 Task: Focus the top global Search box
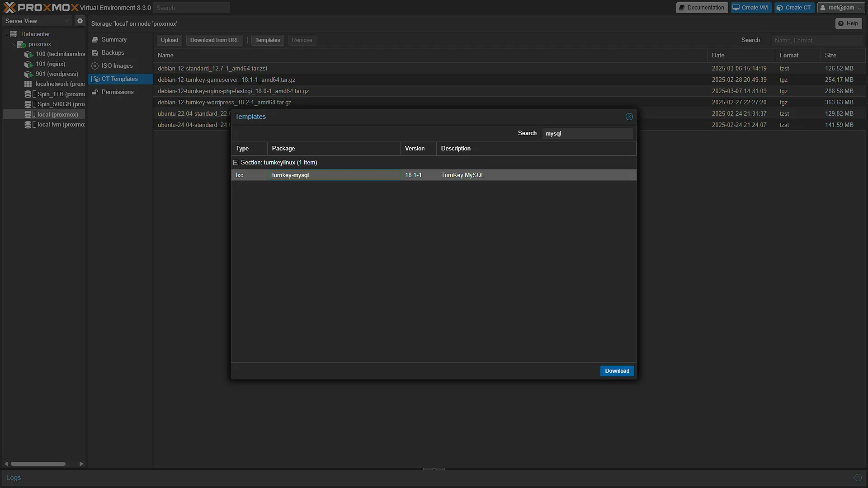pyautogui.click(x=192, y=8)
